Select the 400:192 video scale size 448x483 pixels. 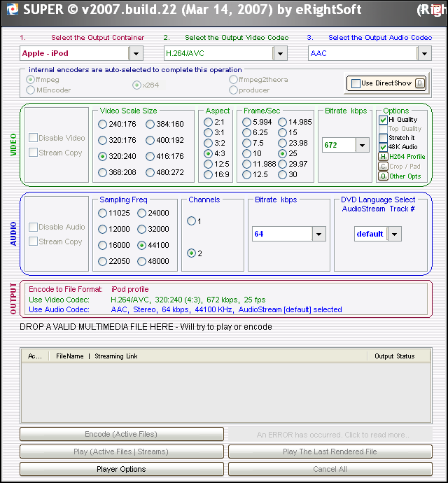[x=150, y=141]
